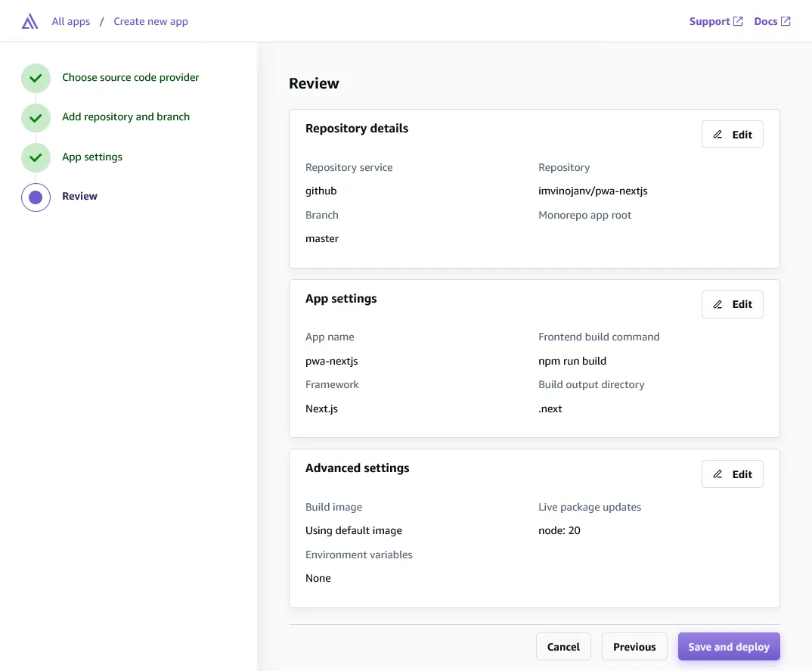The height and width of the screenshot is (671, 812).
Task: Click the green checkmark for App settings step
Action: [36, 157]
